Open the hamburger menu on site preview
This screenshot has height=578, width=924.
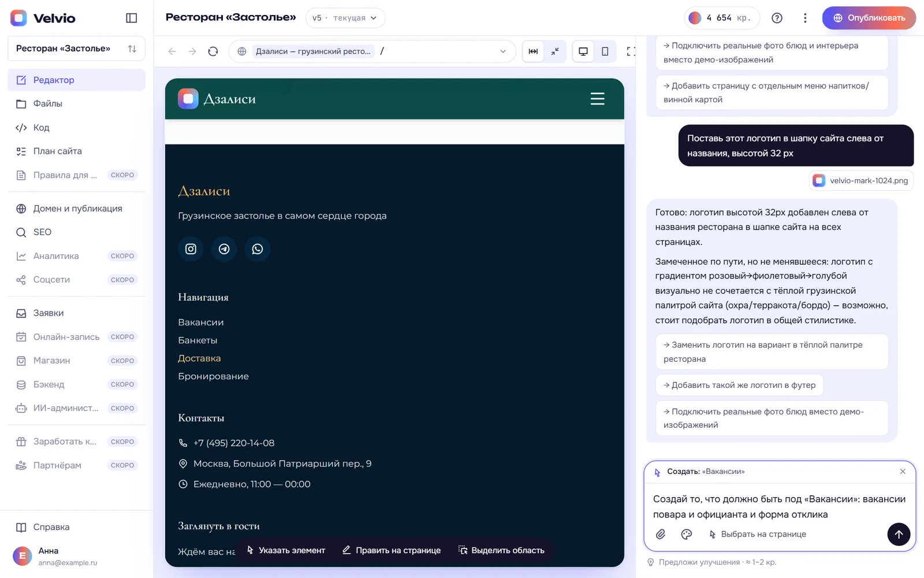click(x=598, y=99)
